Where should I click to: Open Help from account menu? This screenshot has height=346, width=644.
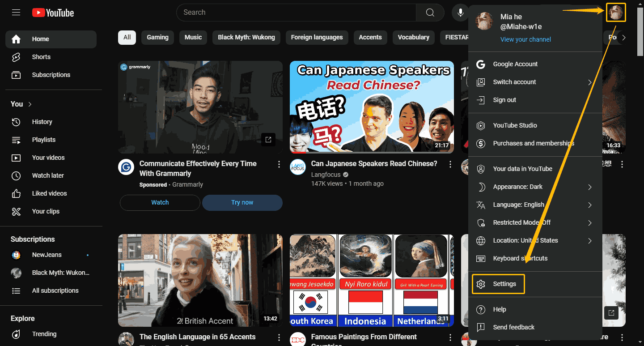click(x=535, y=309)
